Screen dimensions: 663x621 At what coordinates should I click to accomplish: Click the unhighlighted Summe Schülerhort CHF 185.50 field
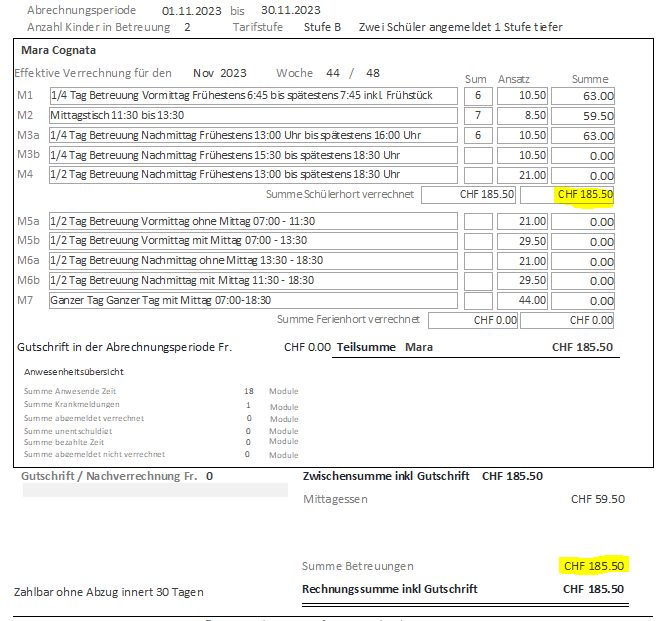[468, 195]
